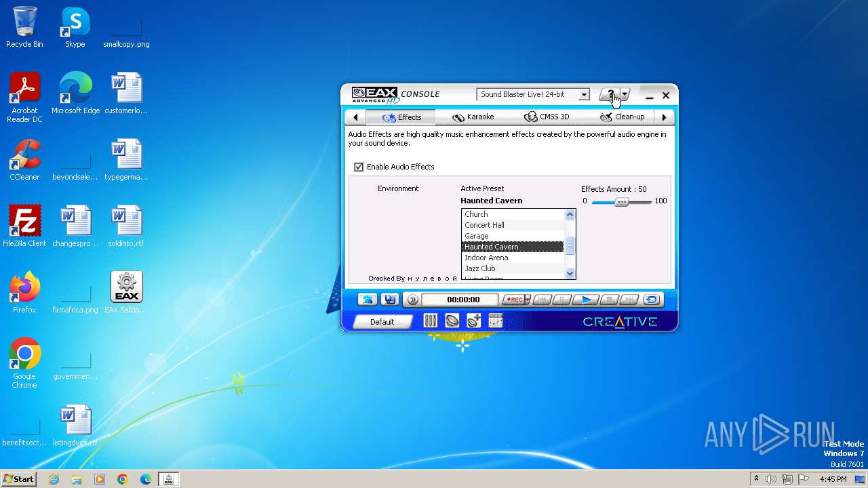Open Microsoft Edge desktop shortcut

[75, 94]
